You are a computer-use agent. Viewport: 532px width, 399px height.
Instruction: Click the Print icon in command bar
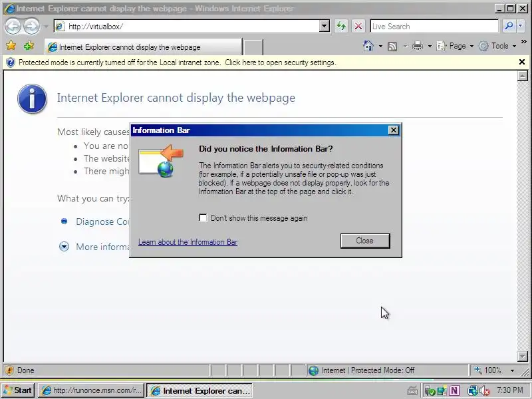pos(418,46)
